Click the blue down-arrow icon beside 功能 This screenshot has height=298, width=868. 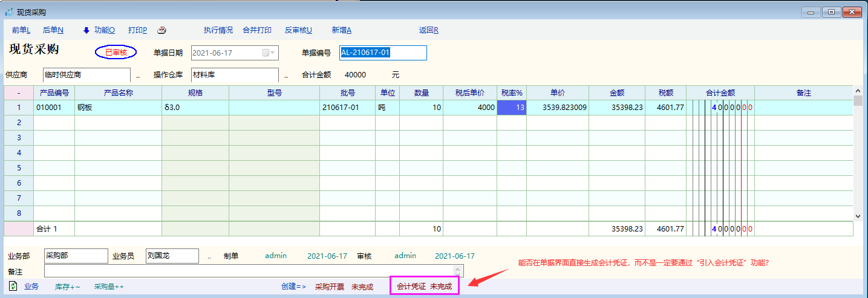click(x=86, y=30)
